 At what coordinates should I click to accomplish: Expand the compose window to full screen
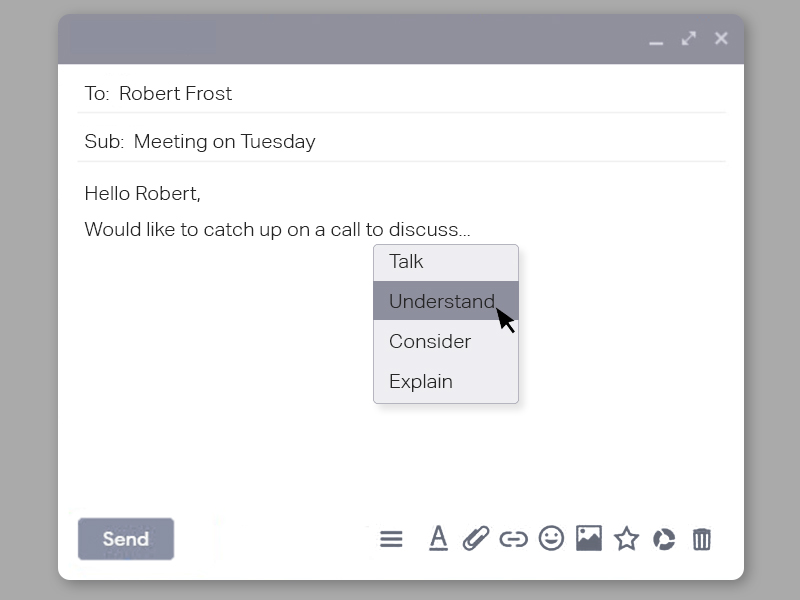(x=688, y=39)
